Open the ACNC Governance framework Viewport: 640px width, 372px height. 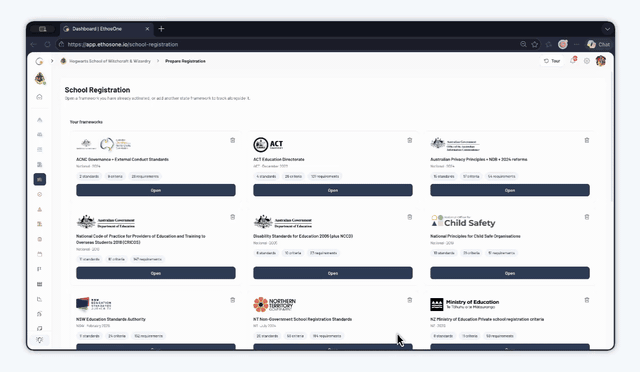pyautogui.click(x=156, y=190)
